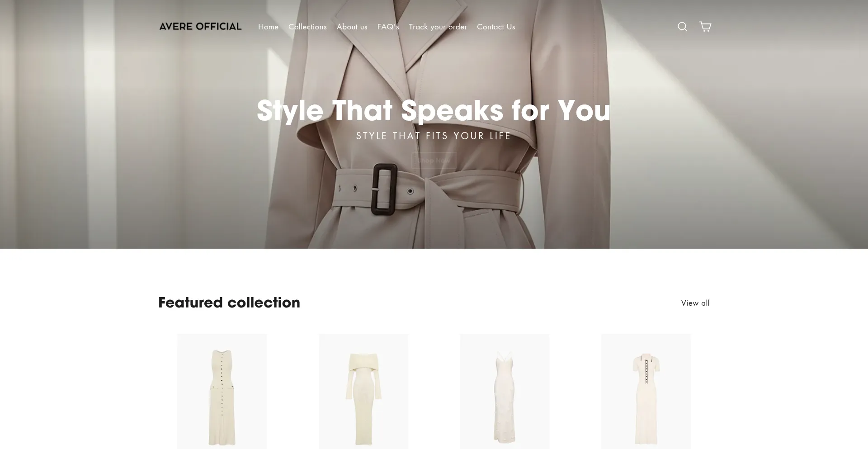Follow the View all link
868x449 pixels.
(x=695, y=303)
